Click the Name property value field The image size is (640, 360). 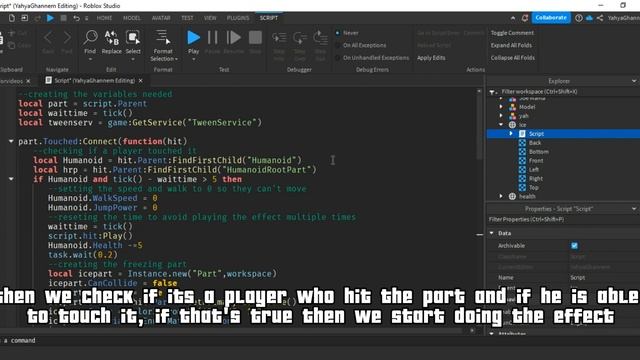(604, 278)
